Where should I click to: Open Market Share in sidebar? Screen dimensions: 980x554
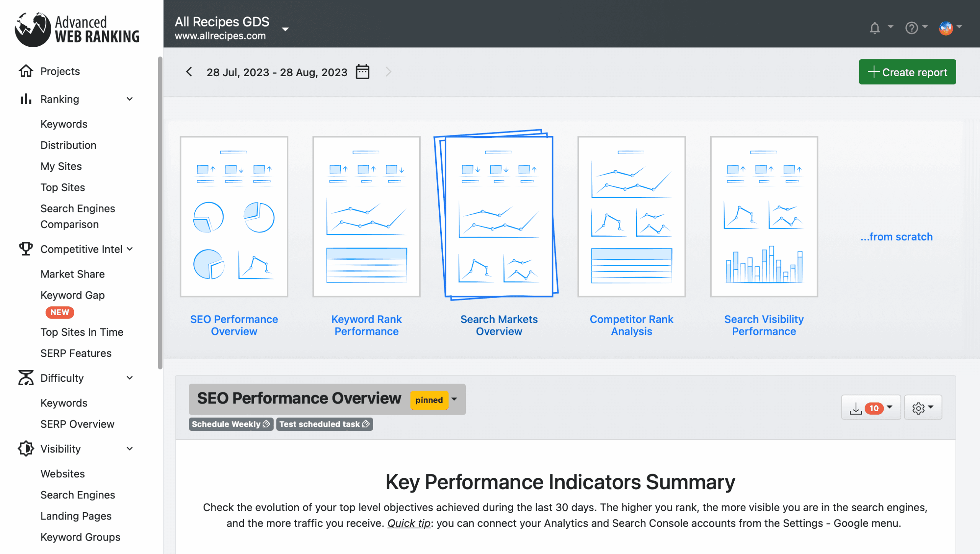pos(72,274)
